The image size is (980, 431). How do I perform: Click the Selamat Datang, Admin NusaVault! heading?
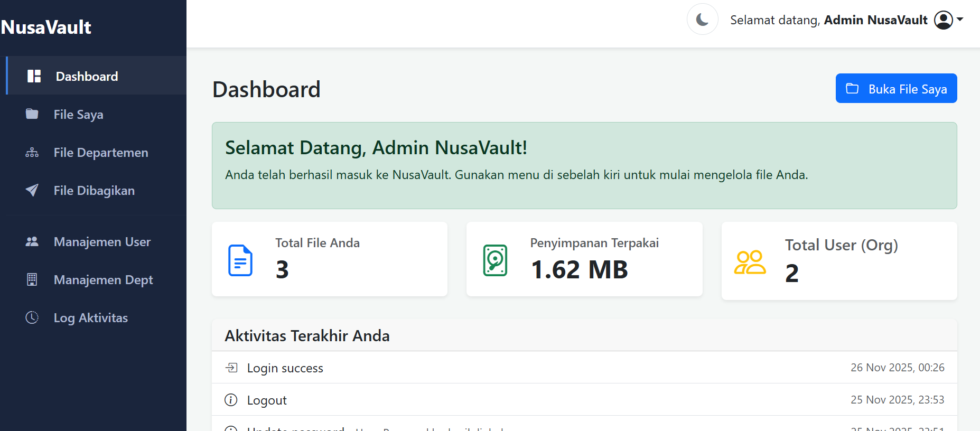(x=376, y=148)
